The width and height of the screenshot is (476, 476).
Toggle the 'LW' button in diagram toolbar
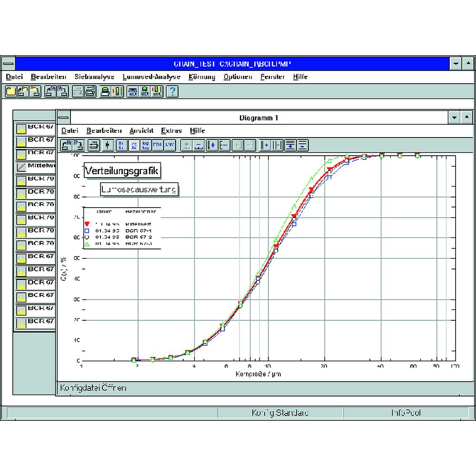pyautogui.click(x=170, y=146)
